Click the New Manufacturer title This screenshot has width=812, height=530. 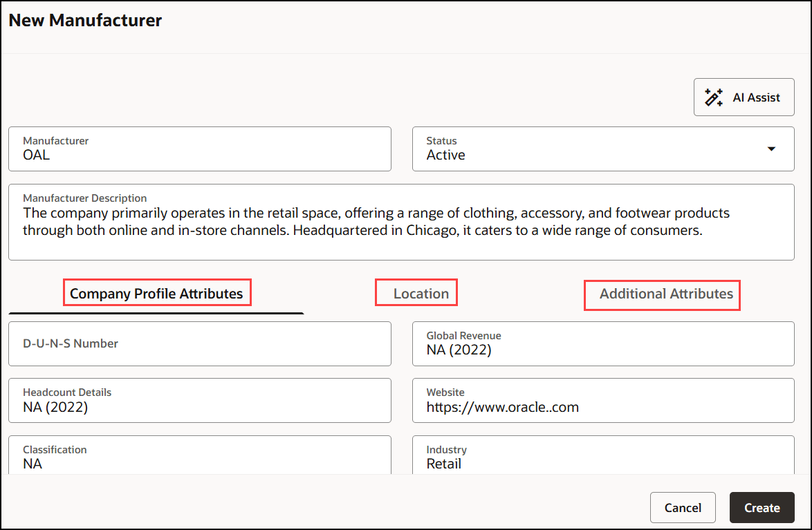(85, 20)
